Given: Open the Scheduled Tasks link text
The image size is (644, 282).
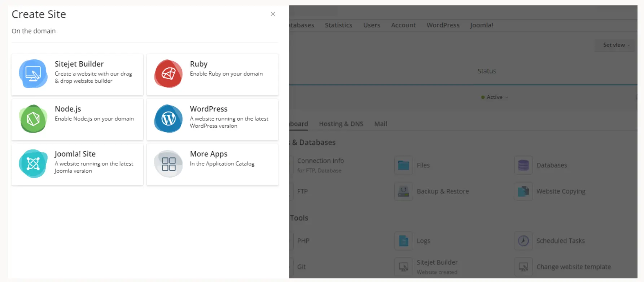Looking at the screenshot, I should [560, 241].
